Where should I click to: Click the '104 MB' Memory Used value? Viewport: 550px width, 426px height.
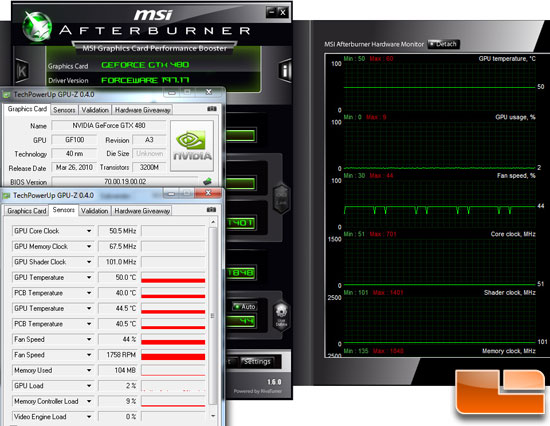118,370
